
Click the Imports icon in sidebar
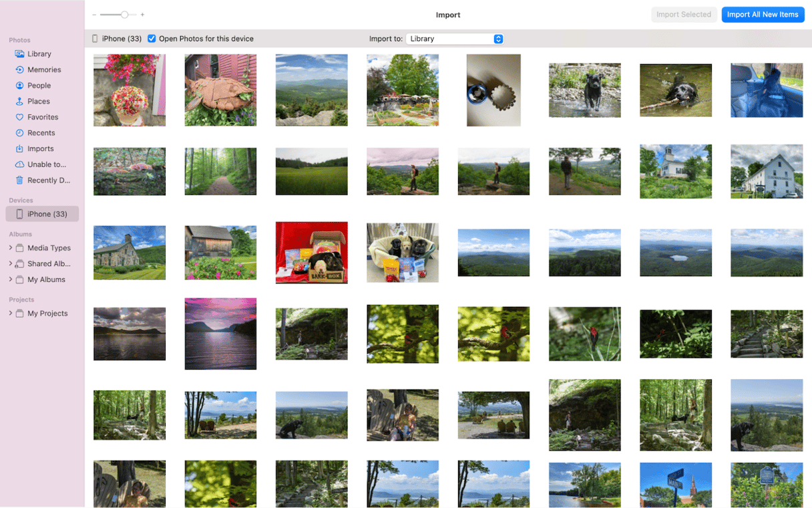(20, 149)
